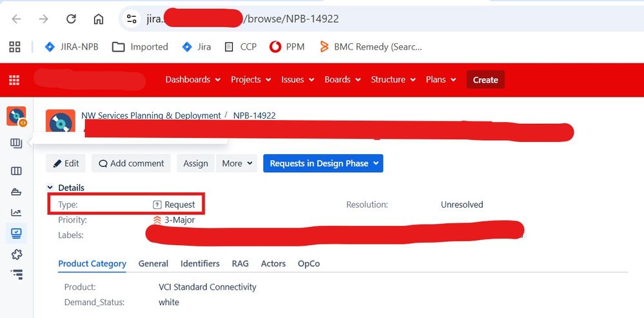Go back to the previous browser page

tap(16, 19)
